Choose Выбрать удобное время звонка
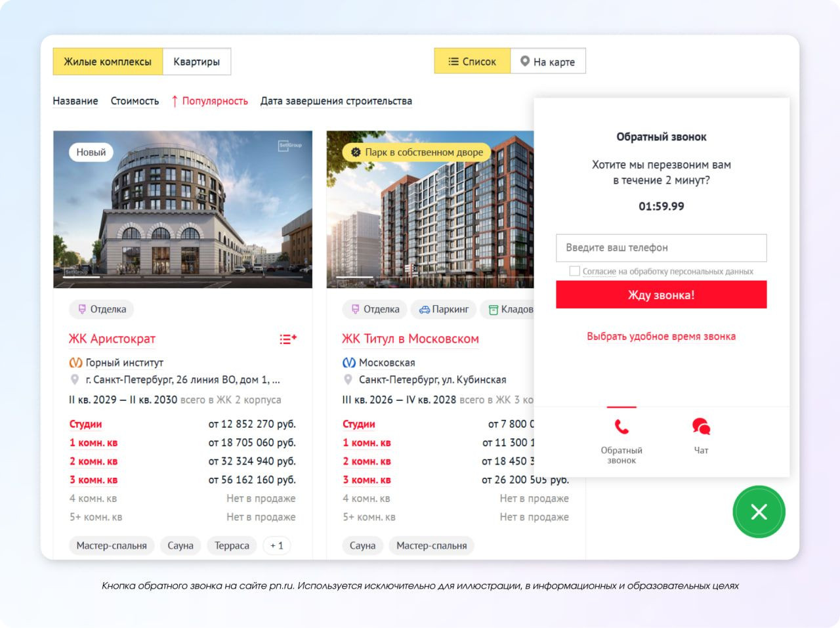This screenshot has height=628, width=840. [x=661, y=337]
